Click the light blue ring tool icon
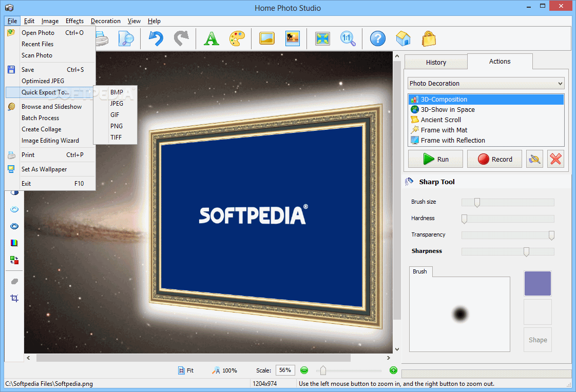 (x=14, y=209)
